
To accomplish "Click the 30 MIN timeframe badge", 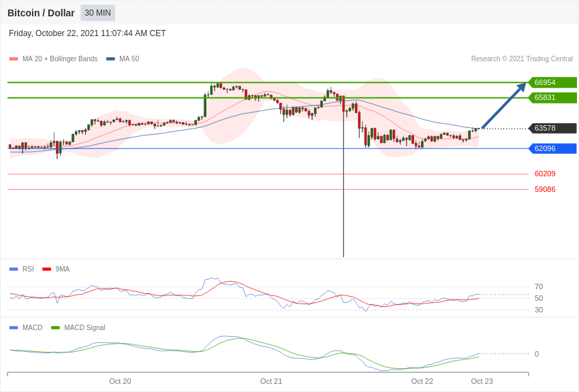I will click(x=98, y=13).
